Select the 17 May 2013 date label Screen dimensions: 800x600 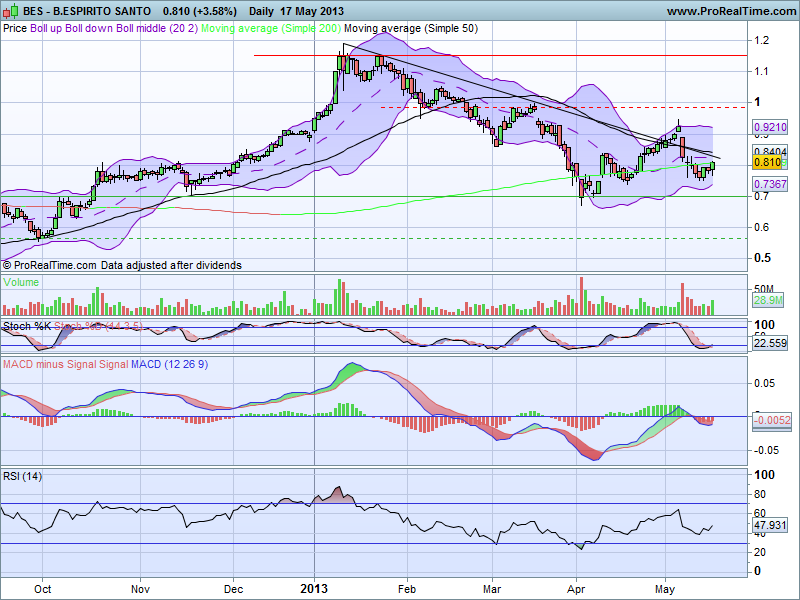coord(313,11)
